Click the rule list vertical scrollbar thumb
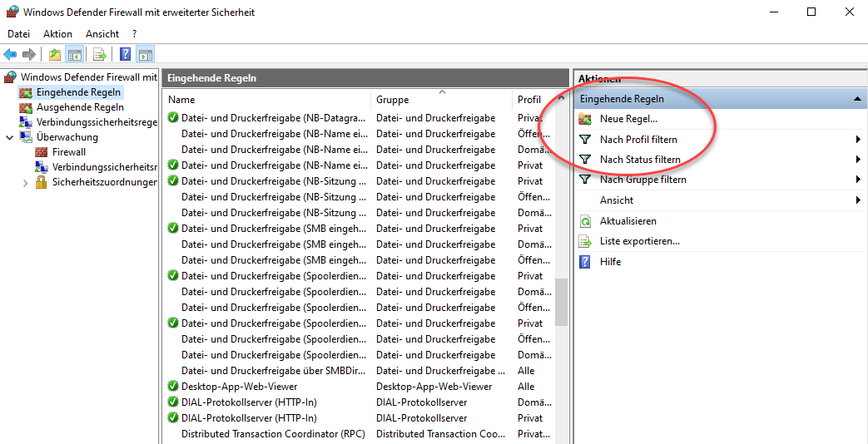 tap(561, 302)
